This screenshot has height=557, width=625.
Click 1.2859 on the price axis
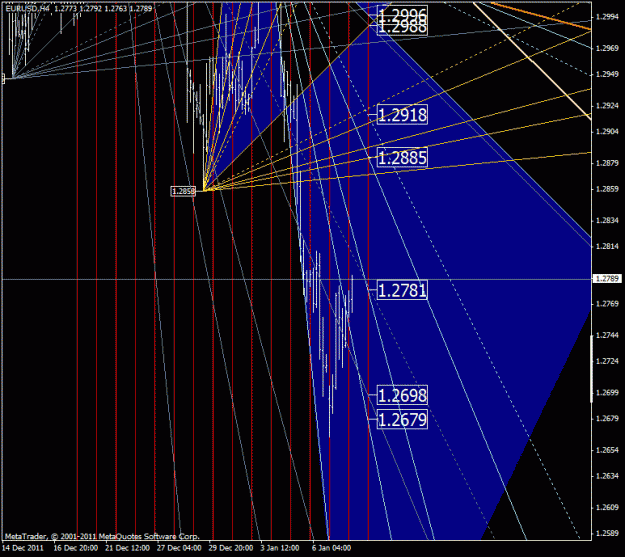607,189
